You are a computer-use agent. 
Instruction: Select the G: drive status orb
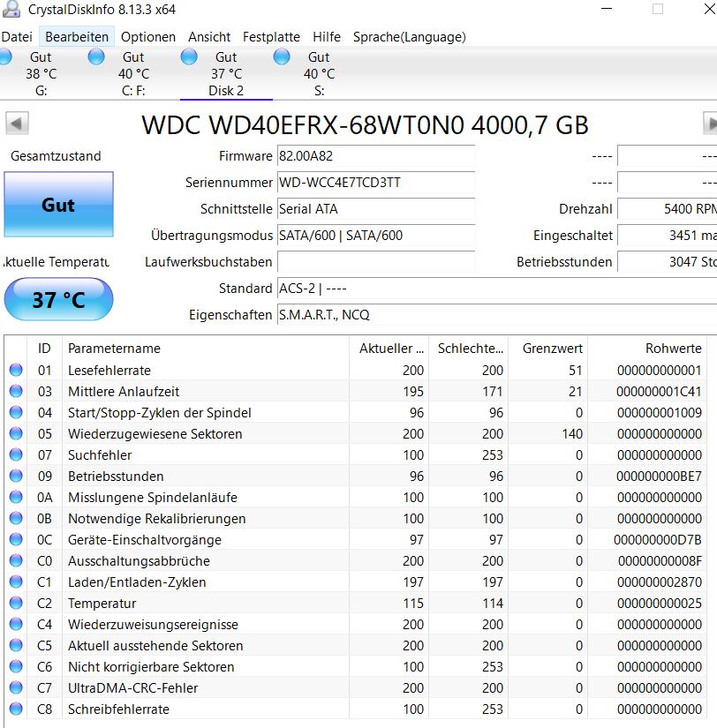5,57
